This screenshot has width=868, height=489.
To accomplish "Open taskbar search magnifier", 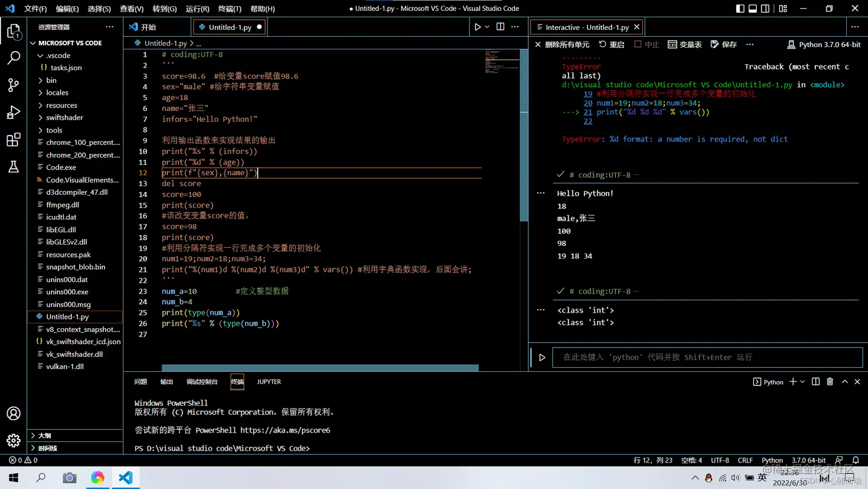I will click(x=41, y=478).
